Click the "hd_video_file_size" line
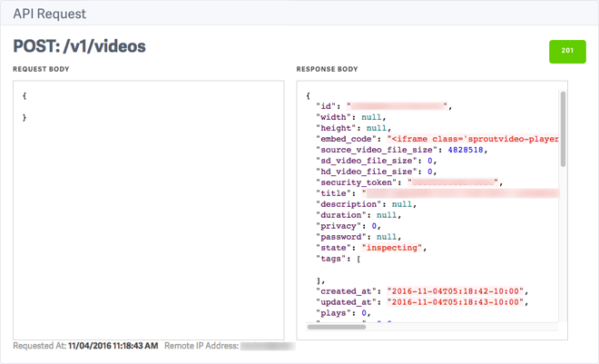The height and width of the screenshot is (364, 599). pyautogui.click(x=377, y=172)
